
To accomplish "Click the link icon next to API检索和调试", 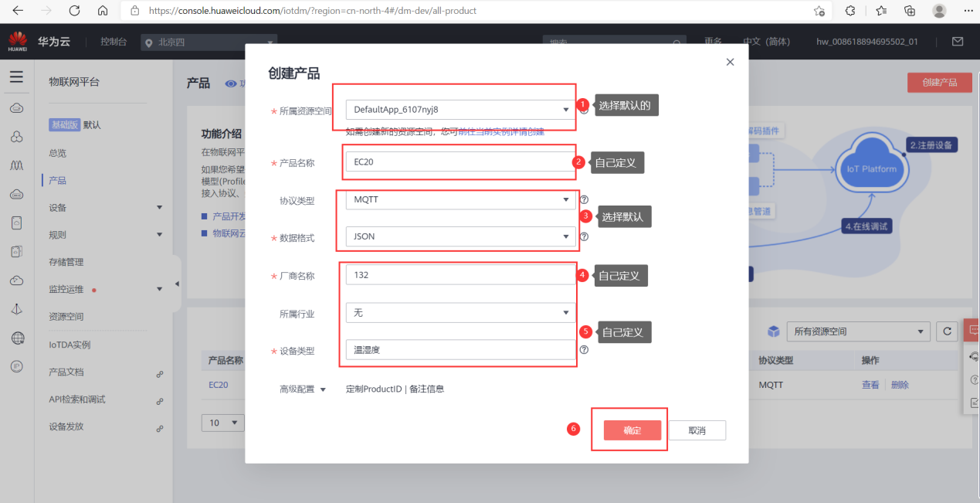I will (x=160, y=401).
